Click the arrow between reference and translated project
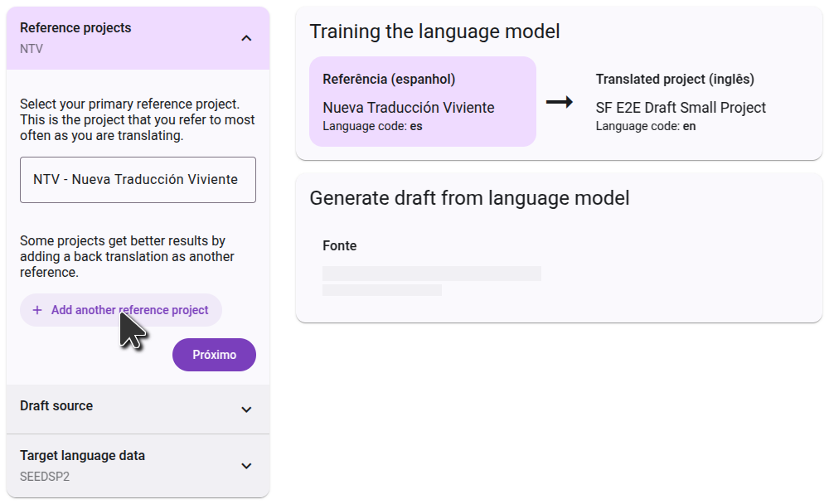The height and width of the screenshot is (504, 829). pyautogui.click(x=560, y=102)
